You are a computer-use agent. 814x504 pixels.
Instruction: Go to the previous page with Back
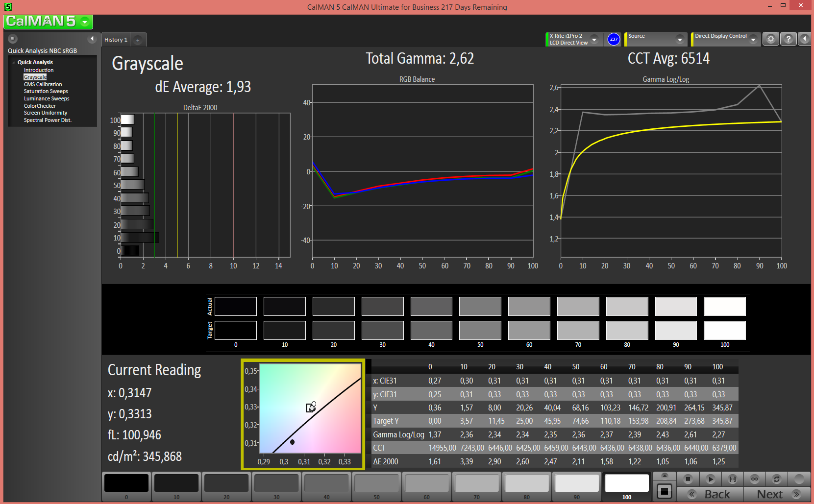tap(710, 494)
